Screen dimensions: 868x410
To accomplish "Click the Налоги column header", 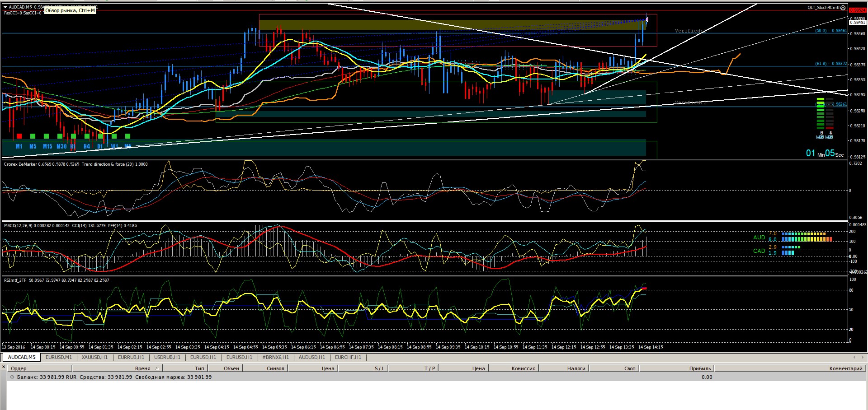I will [x=564, y=368].
